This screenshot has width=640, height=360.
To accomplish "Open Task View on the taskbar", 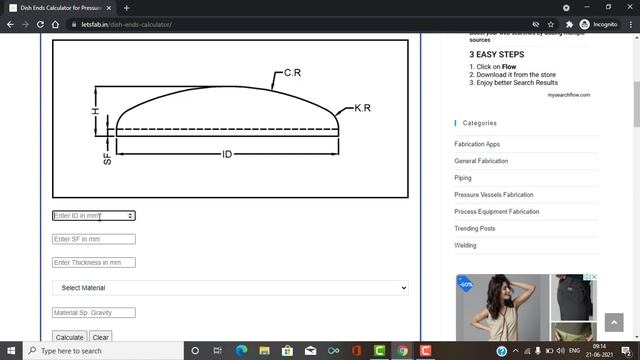I will coord(218,351).
